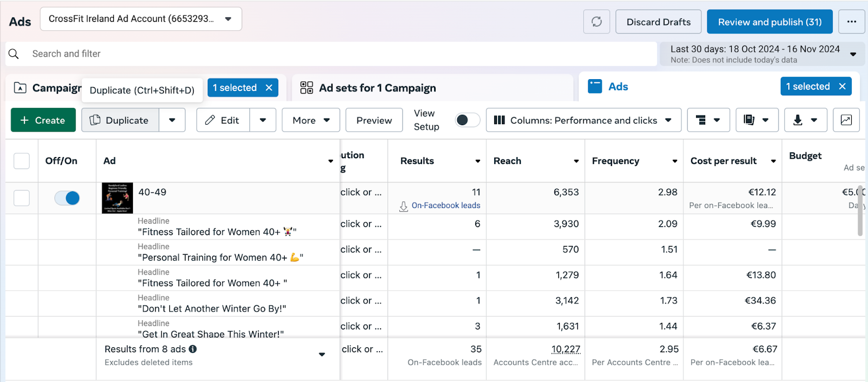This screenshot has width=868, height=382.
Task: Open Columns: Performance and clicks dropdown
Action: point(584,120)
